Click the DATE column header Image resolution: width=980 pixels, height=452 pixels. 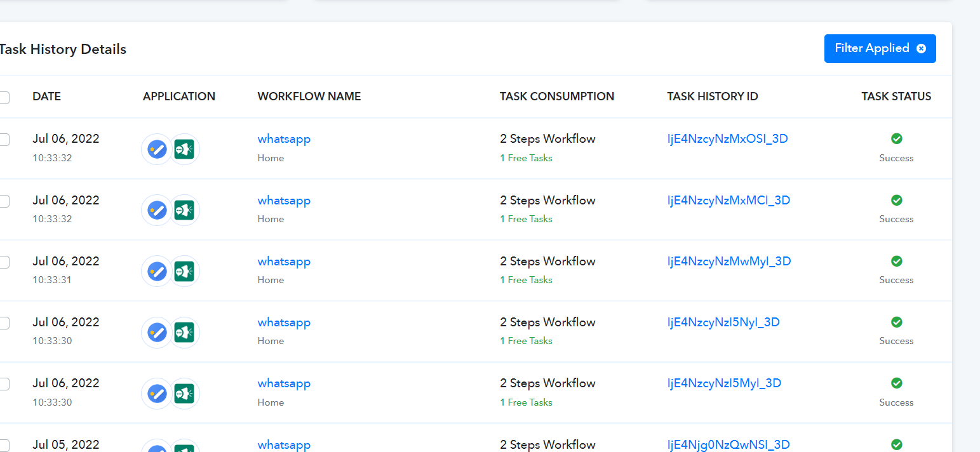[46, 96]
